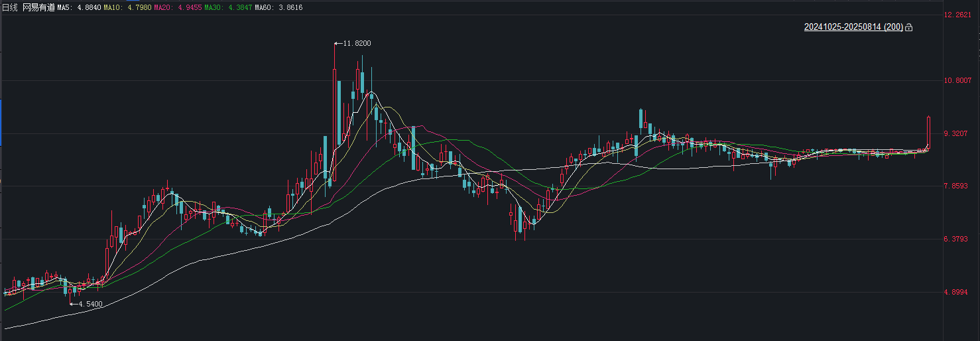
Task: Select the 日线 period label
Action: (x=10, y=7)
